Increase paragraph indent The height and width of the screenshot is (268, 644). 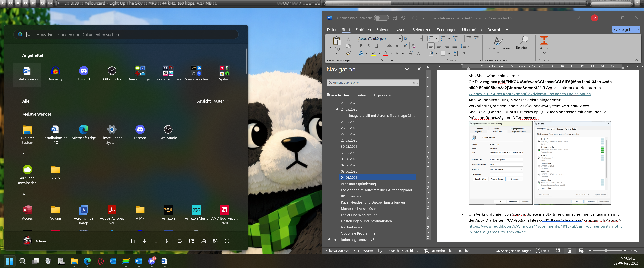(477, 38)
